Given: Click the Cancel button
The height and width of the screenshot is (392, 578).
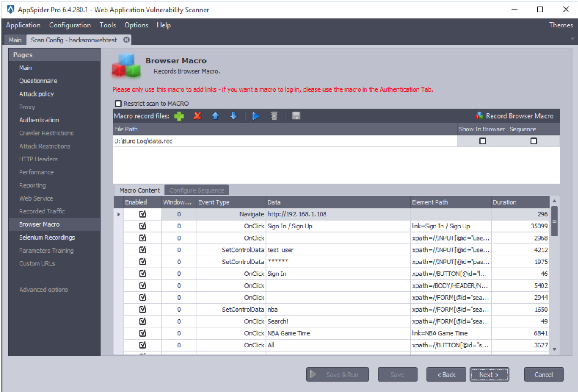Looking at the screenshot, I should pyautogui.click(x=543, y=375).
